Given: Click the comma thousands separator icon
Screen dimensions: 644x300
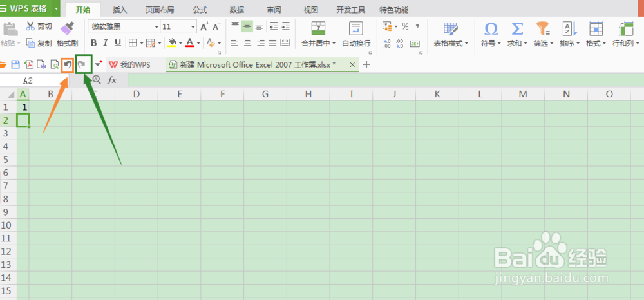Looking at the screenshot, I should click(x=417, y=26).
